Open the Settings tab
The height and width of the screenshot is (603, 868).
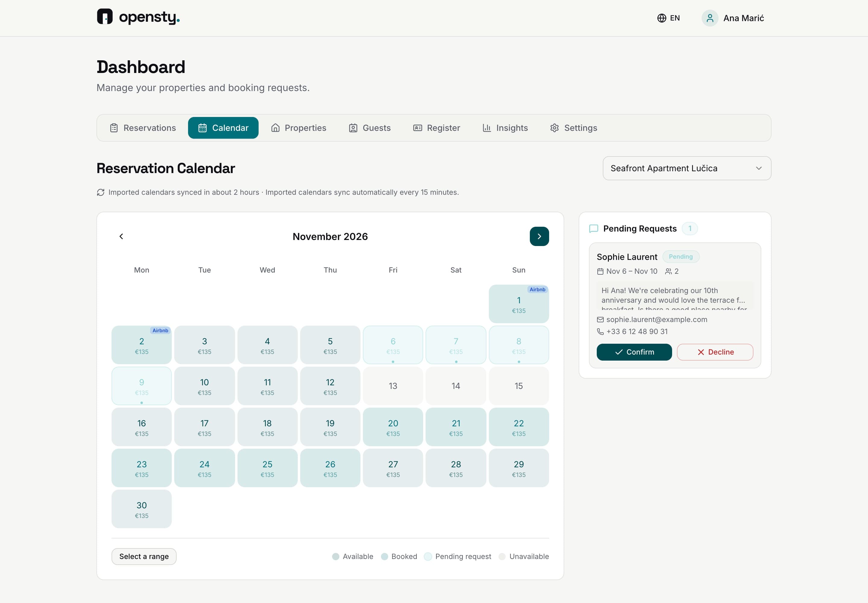pyautogui.click(x=573, y=128)
